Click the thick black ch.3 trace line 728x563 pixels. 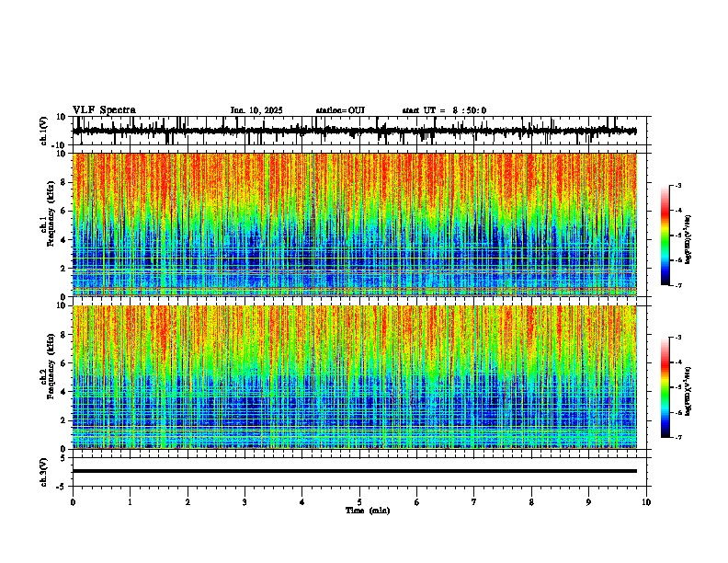click(354, 471)
